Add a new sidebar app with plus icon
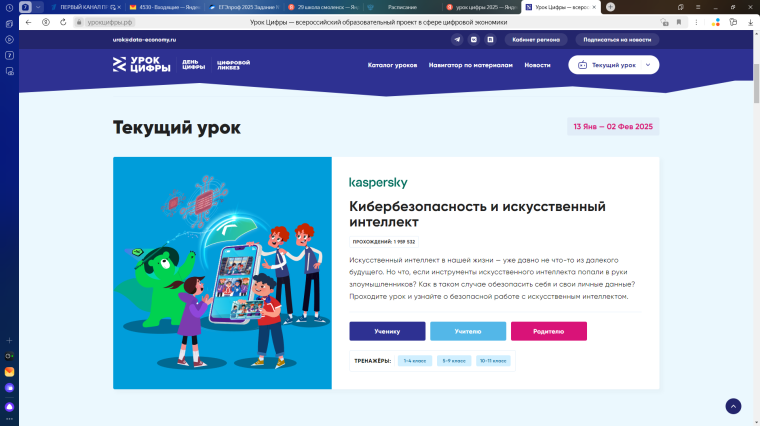Viewport: 760px width, 426px height. click(x=9, y=340)
